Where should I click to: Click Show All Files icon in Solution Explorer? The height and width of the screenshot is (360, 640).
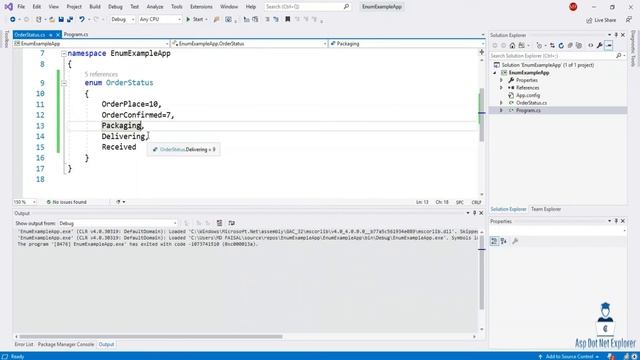coord(579,45)
